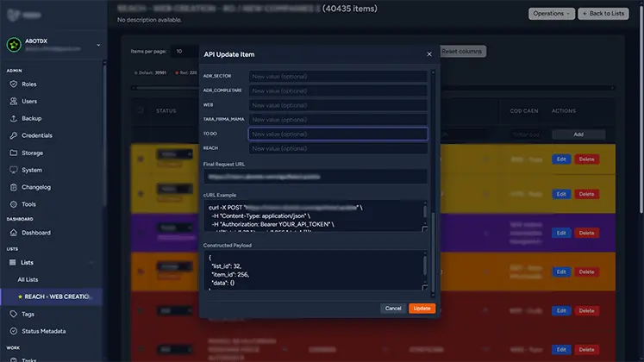Click the System monitor icon
Viewport: 644px width, 362px height.
[x=14, y=170]
